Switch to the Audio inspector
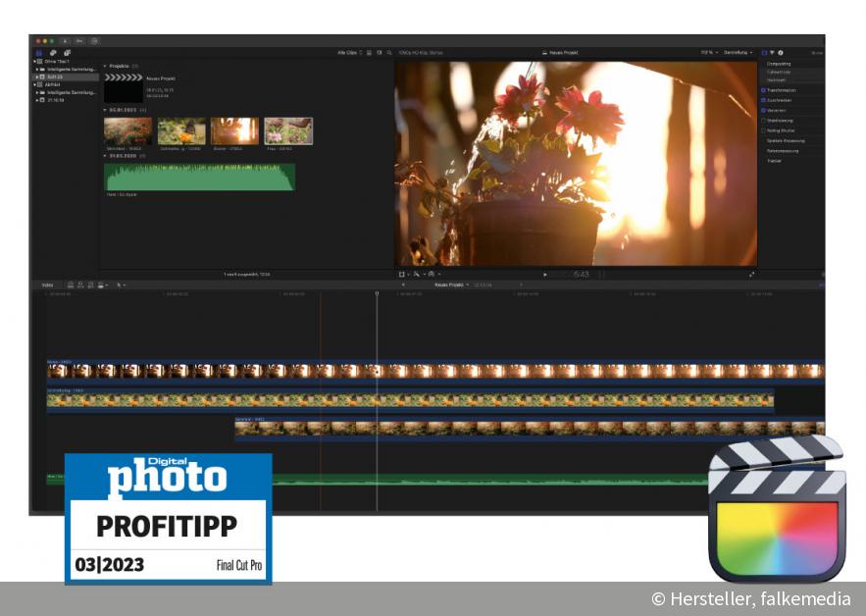Viewport: 866px width, 616px height. [773, 51]
